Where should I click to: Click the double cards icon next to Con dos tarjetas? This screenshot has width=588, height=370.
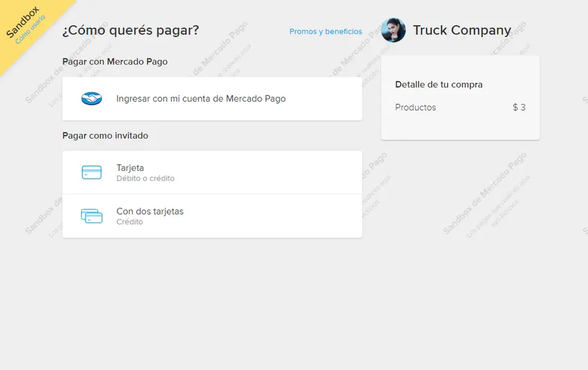pyautogui.click(x=91, y=216)
